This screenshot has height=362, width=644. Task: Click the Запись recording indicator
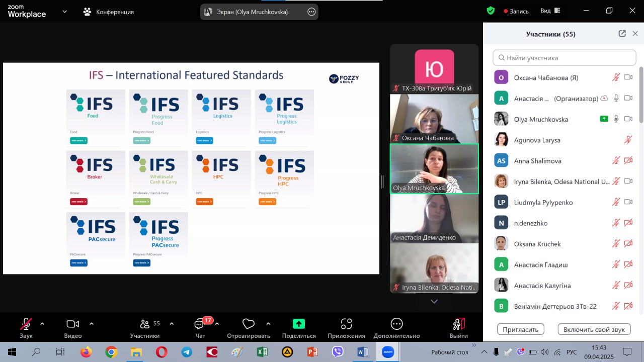tap(516, 11)
